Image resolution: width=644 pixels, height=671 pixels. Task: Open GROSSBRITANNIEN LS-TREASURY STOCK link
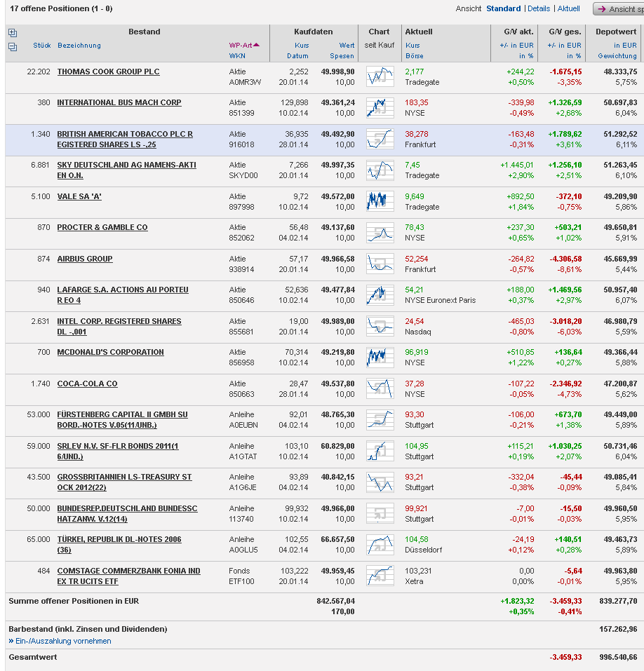pyautogui.click(x=125, y=482)
